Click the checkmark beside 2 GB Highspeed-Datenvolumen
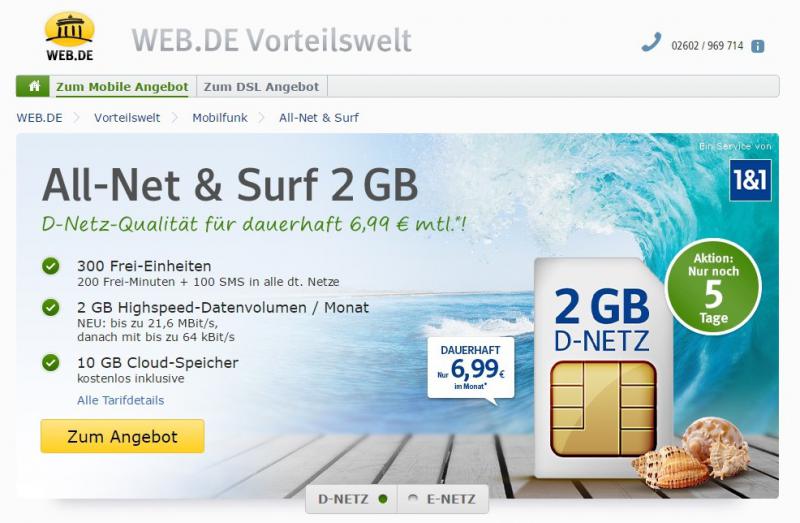800x523 pixels. coord(51,308)
